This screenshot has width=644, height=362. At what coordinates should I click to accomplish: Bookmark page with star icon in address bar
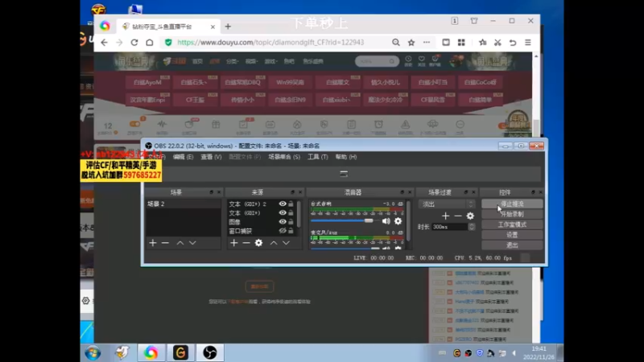pyautogui.click(x=411, y=43)
